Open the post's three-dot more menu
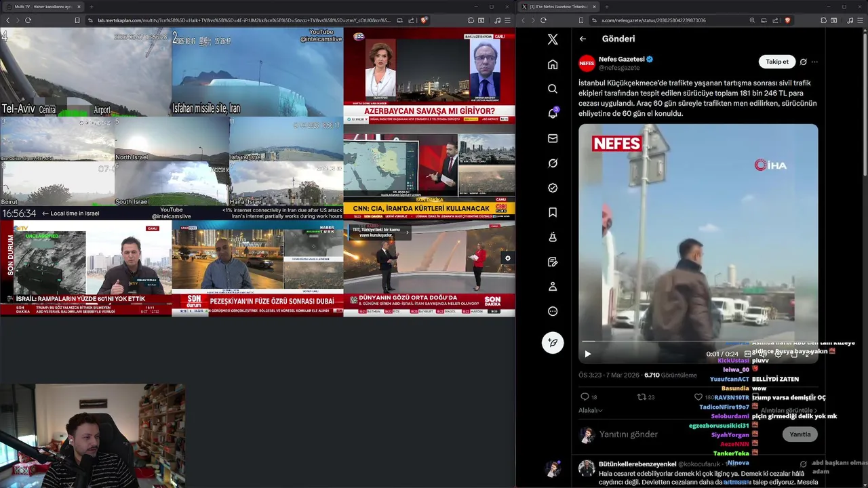Screen dimensions: 868x488 click(814, 62)
